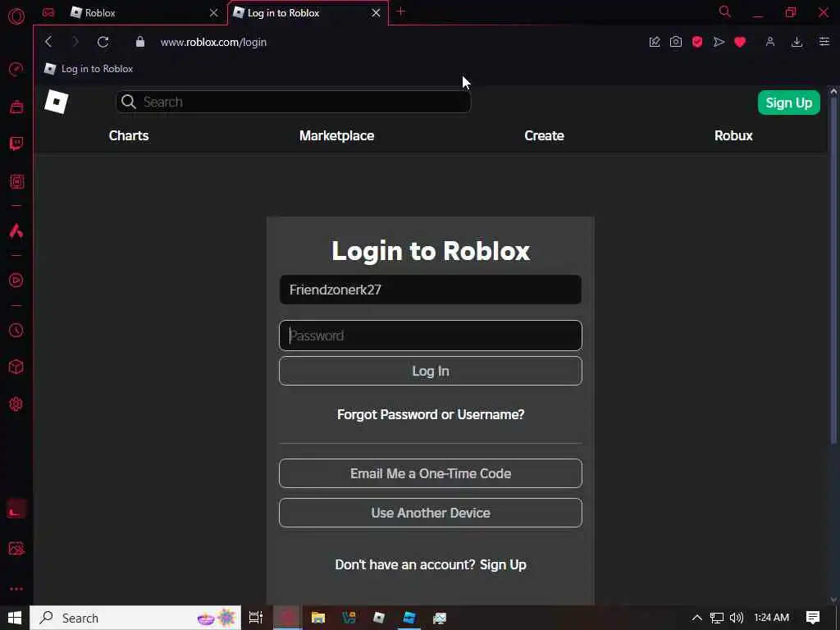Open Task View on taskbar
The width and height of the screenshot is (840, 630).
tap(256, 618)
